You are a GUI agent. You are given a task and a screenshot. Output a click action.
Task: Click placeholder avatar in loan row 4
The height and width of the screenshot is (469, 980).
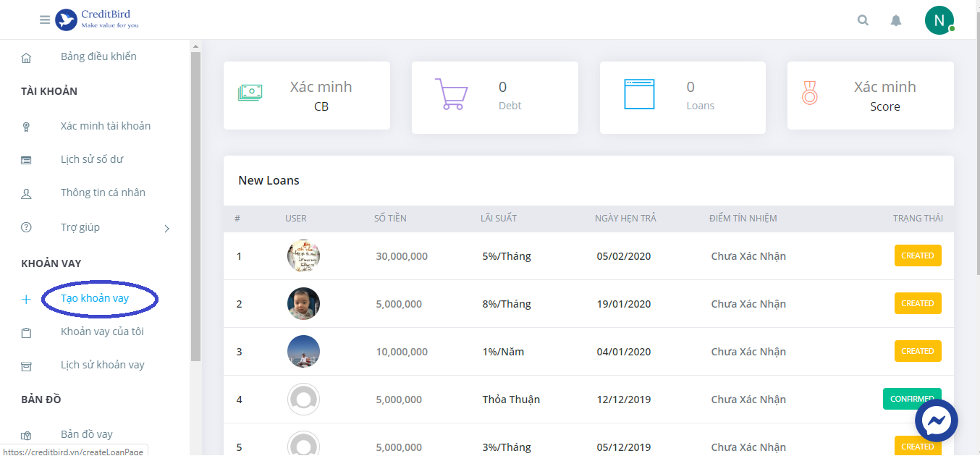[303, 399]
